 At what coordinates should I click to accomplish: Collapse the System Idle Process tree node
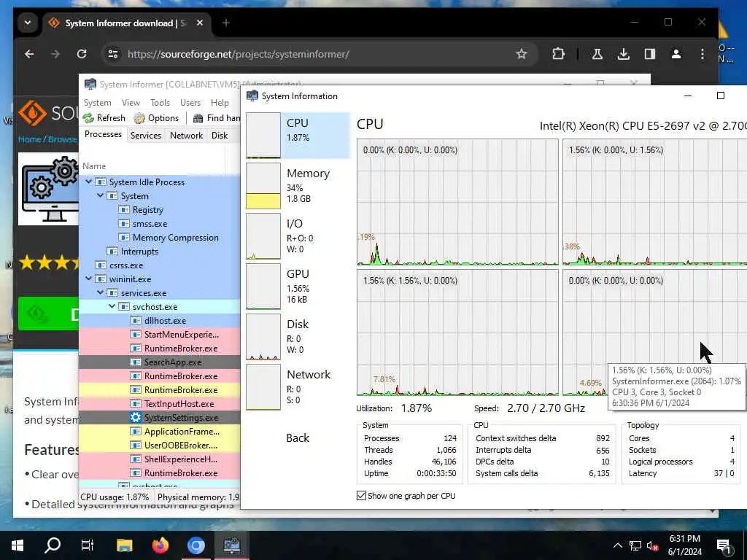[88, 182]
